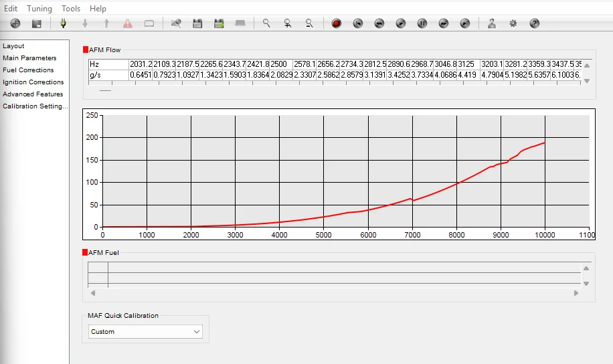Click the connect plug icon

pos(63,23)
